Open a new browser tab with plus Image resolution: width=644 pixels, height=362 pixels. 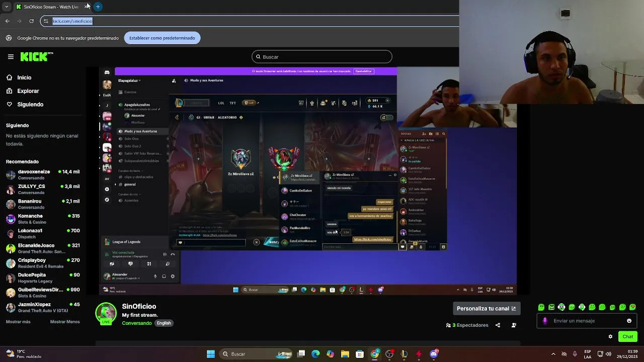pyautogui.click(x=98, y=7)
